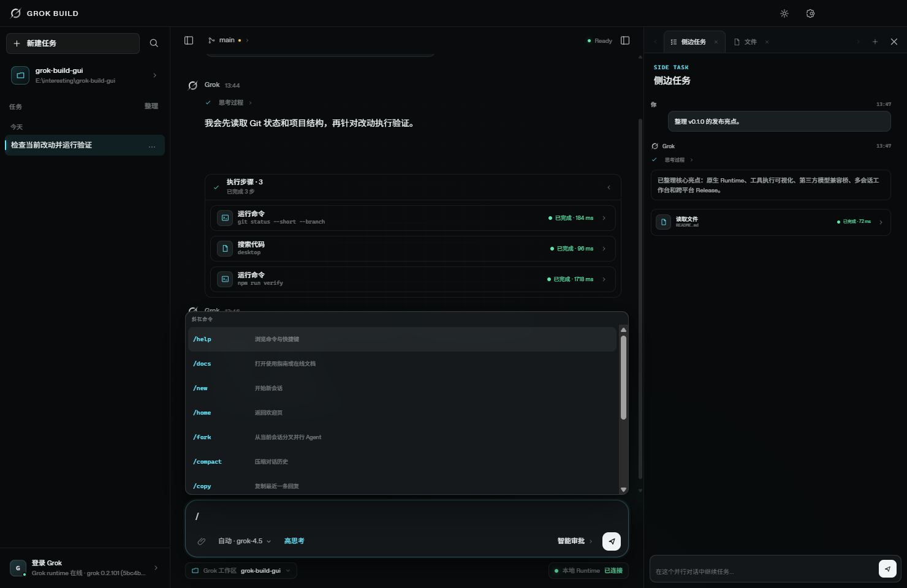
Task: Focus the main message input field
Action: [x=407, y=516]
